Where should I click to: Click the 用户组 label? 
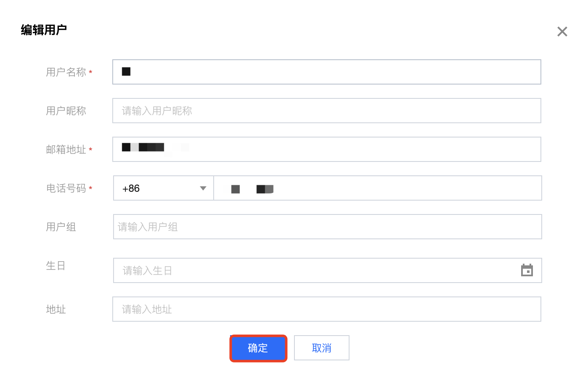click(61, 227)
